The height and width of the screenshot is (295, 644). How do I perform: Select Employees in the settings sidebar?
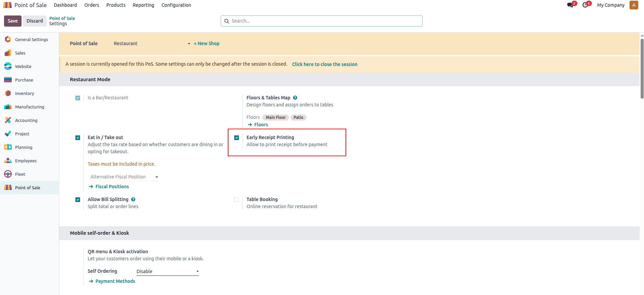tap(29, 161)
